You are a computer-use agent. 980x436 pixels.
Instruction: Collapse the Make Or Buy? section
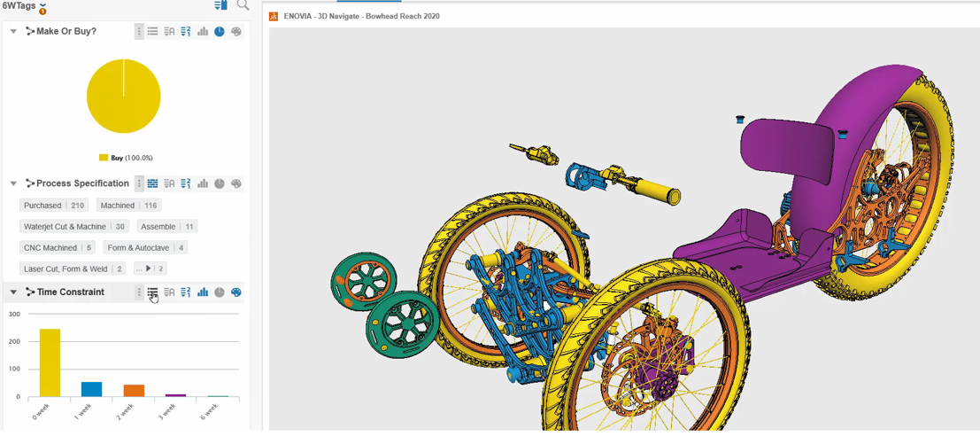(x=13, y=32)
